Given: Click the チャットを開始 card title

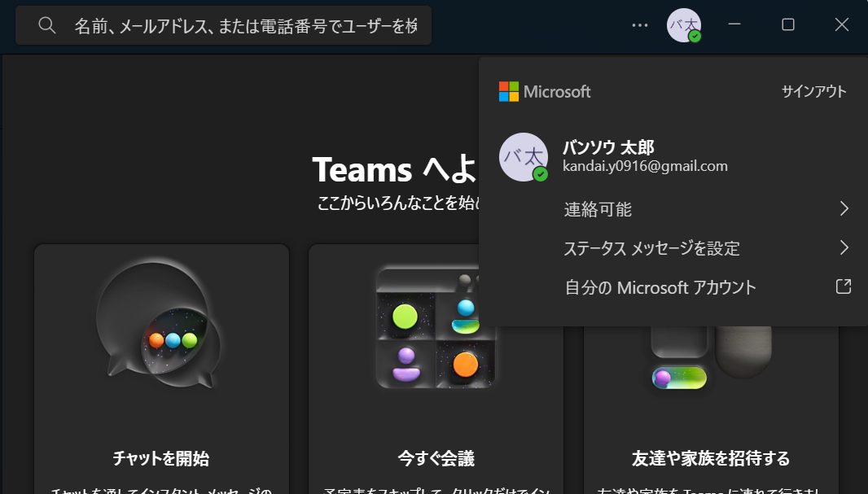Looking at the screenshot, I should point(161,458).
